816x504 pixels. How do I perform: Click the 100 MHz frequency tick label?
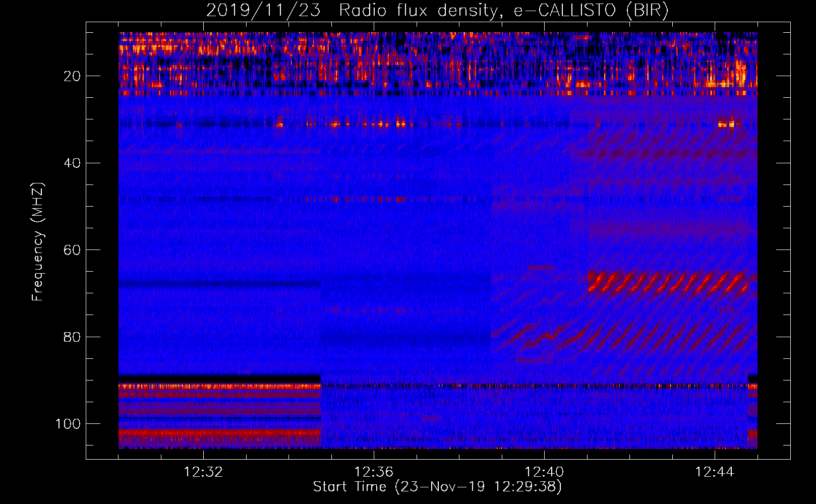[68, 424]
